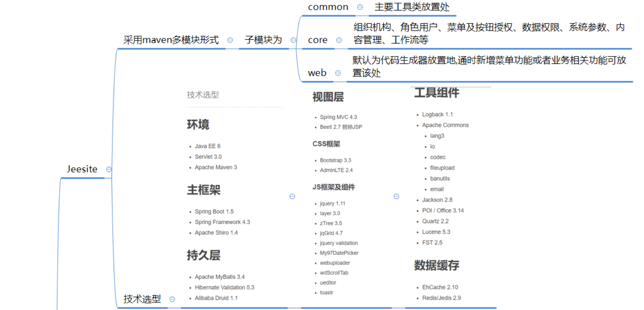Click the collapse icon left of the tech stack image
Viewport: 644px width, 310px height.
point(292,196)
